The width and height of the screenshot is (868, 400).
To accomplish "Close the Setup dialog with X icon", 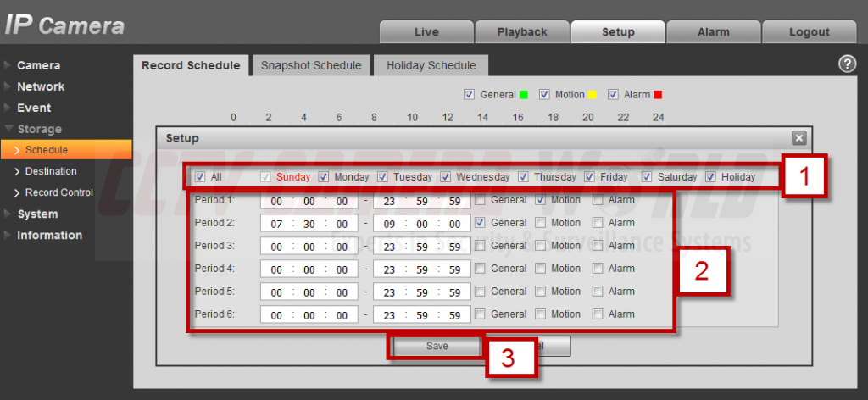I will coord(798,137).
